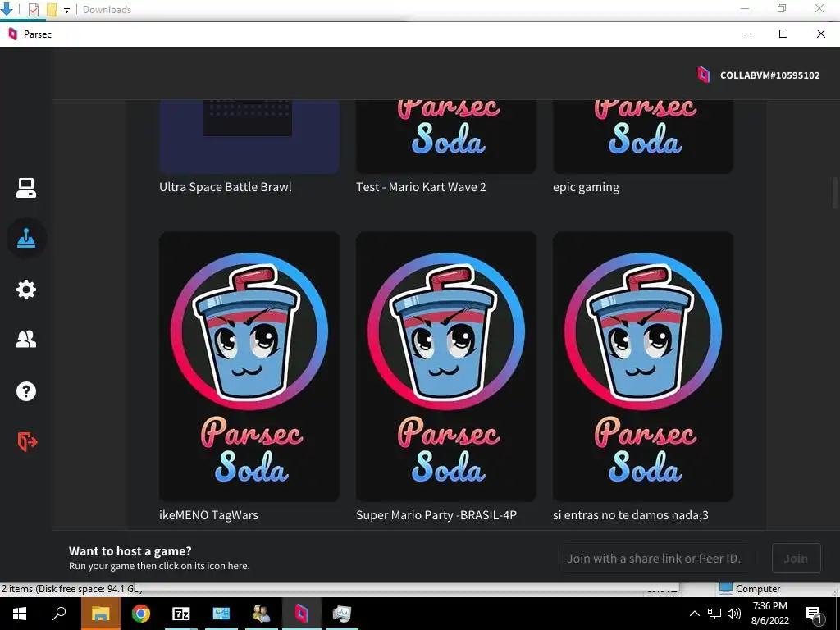Click the Parsec arcade vertical scrollbar
The height and width of the screenshot is (630, 840).
[x=834, y=193]
